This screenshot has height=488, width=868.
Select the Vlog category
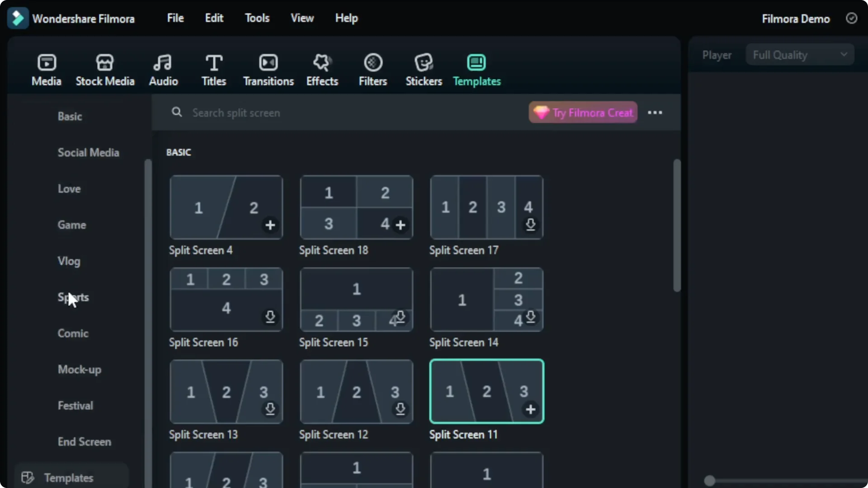coord(69,261)
